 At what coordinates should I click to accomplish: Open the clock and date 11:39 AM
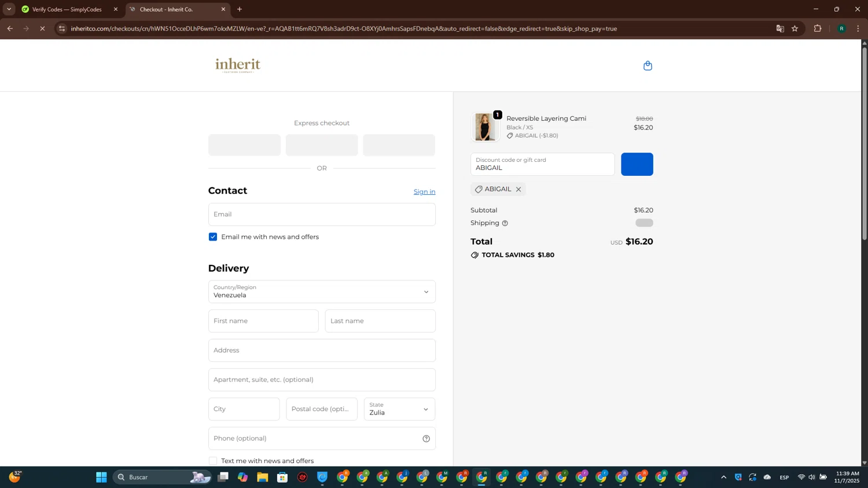click(x=847, y=477)
